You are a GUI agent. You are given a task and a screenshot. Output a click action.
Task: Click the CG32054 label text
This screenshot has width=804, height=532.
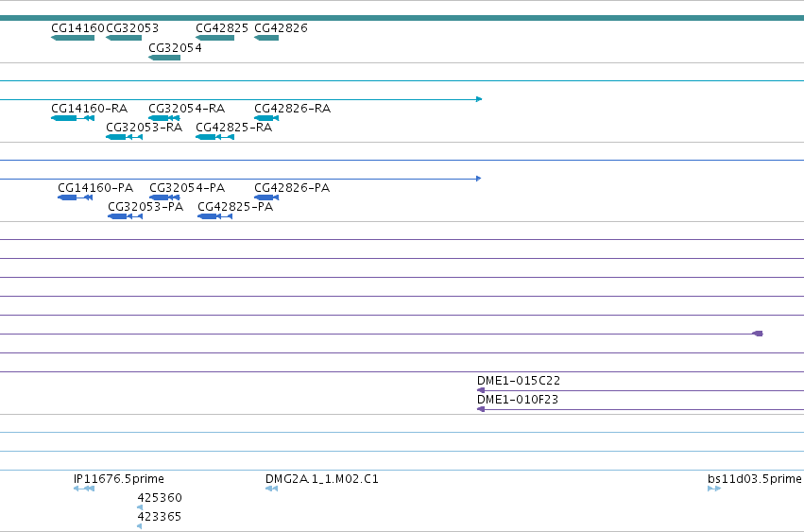tap(175, 47)
